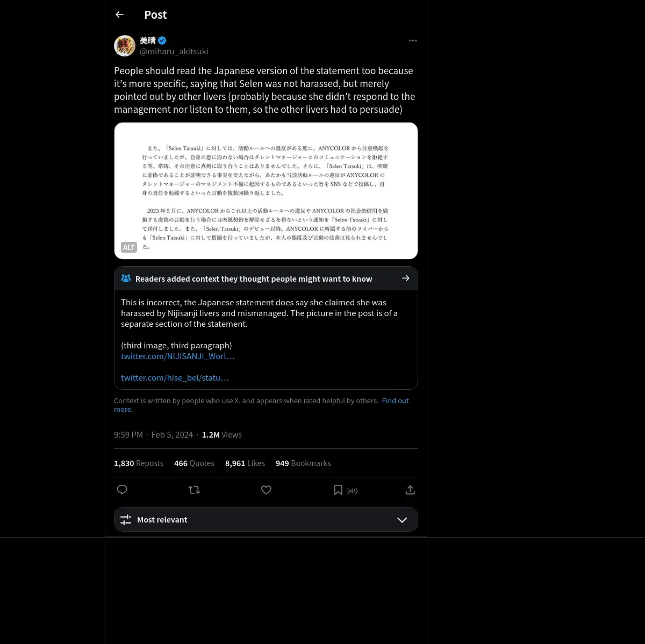Open the twitter.com/hise_bel/statu… link

click(x=175, y=377)
